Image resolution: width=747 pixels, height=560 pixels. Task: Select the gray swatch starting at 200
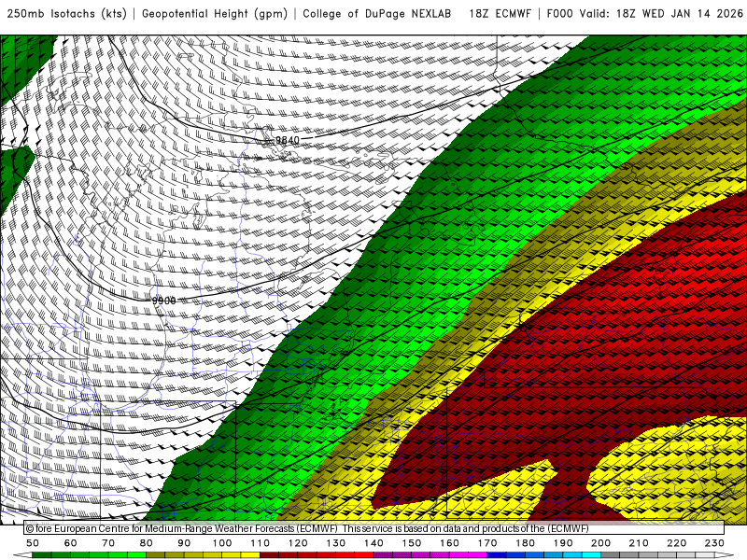[611, 555]
